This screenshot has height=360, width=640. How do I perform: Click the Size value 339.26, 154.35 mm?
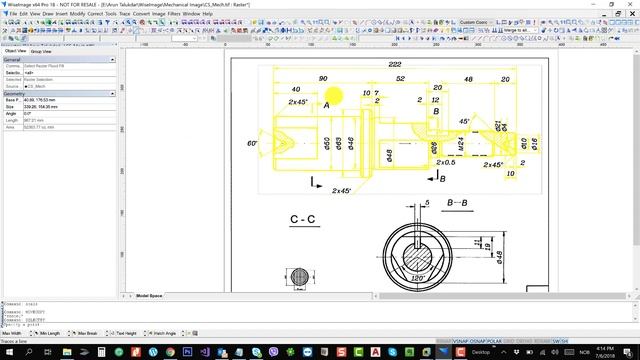[x=69, y=107]
